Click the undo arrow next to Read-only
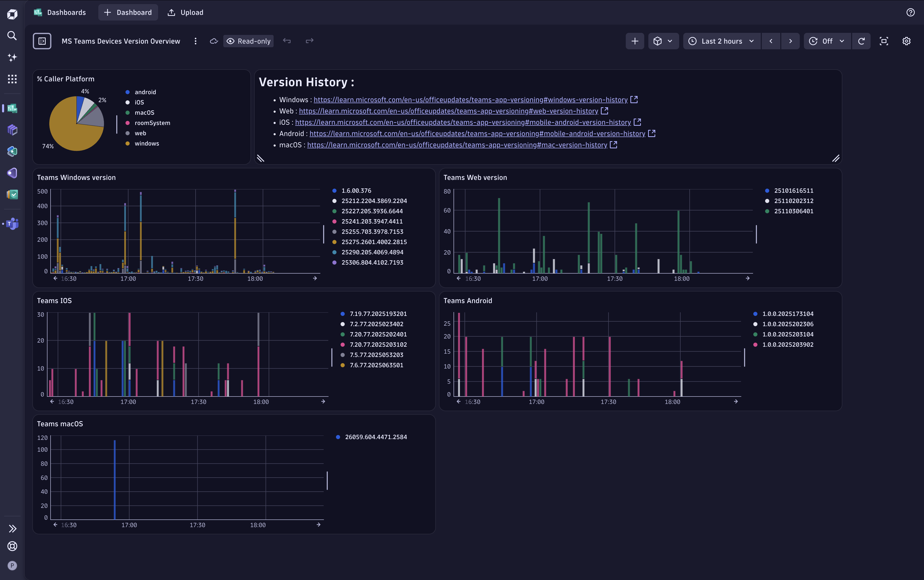 [286, 41]
